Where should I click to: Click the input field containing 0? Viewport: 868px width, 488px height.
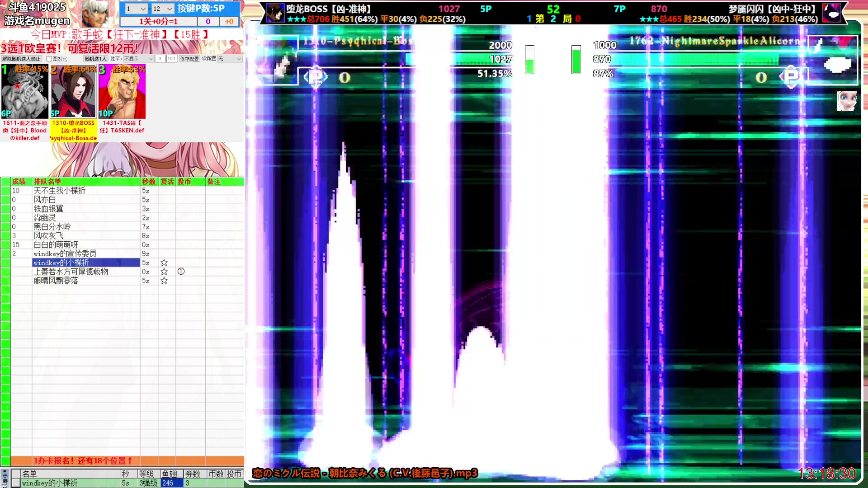(160, 59)
